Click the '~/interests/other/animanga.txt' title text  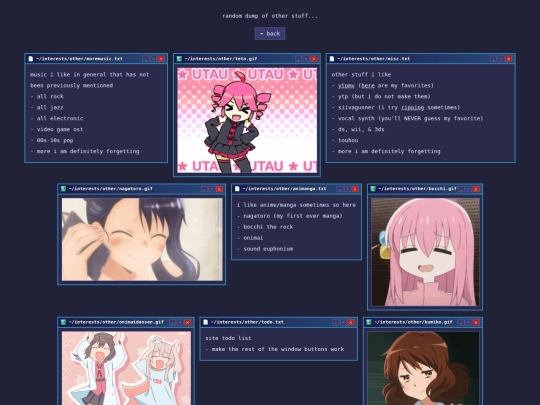tap(284, 189)
